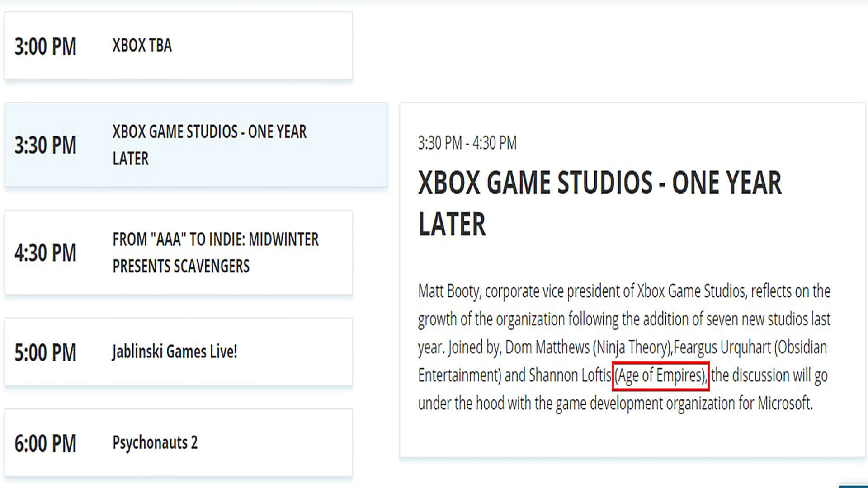868x488 pixels.
Task: Click the detail panel heading Xbox Game Studios
Action: click(599, 203)
